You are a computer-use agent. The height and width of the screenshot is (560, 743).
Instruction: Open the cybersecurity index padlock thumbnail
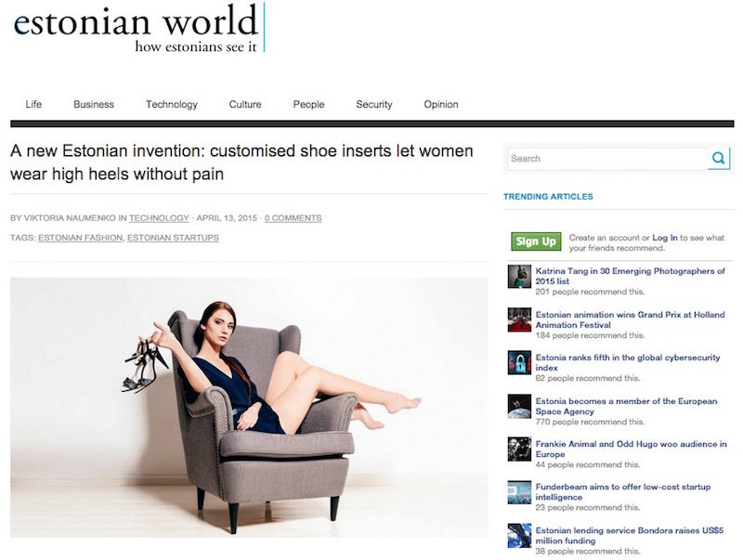tap(519, 362)
